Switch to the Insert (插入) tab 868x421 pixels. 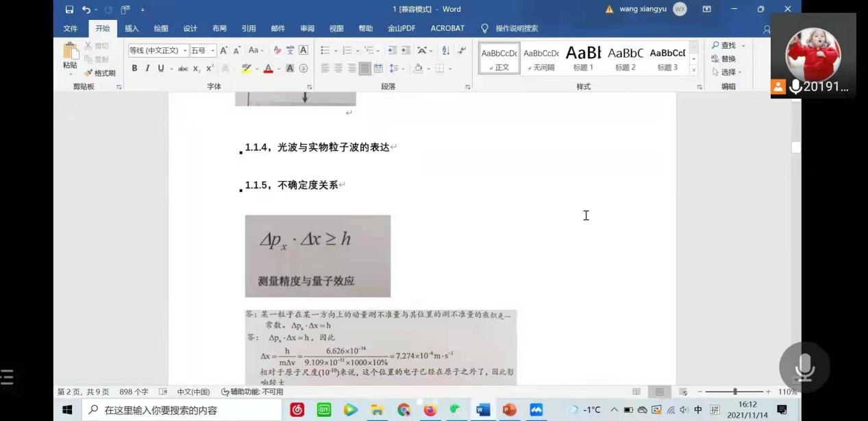click(x=132, y=28)
